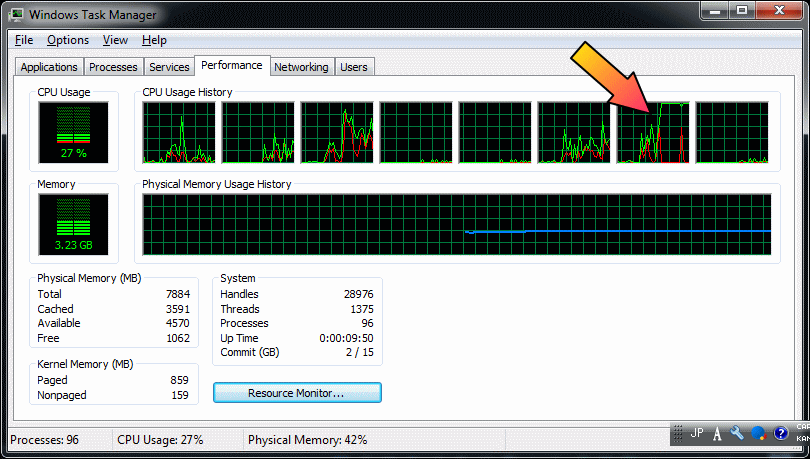Click the Handles count 28976
810x459 pixels.
359,294
